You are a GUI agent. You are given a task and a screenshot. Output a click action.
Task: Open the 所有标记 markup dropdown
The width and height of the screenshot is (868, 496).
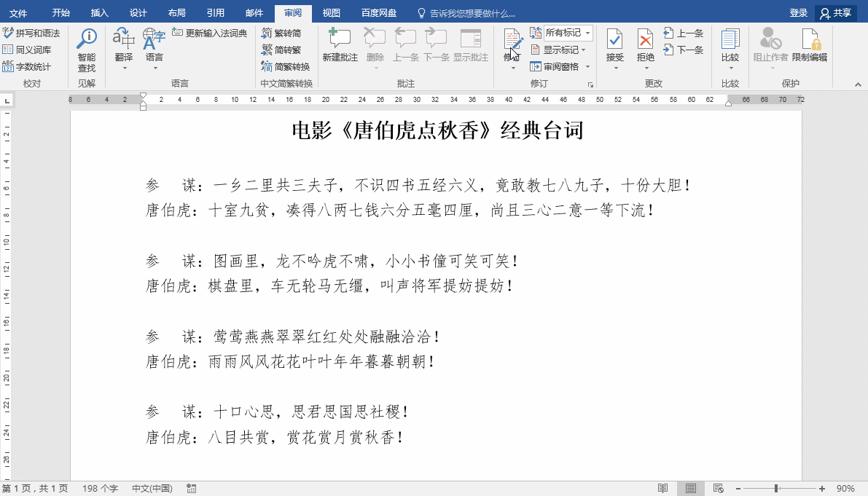[x=568, y=33]
